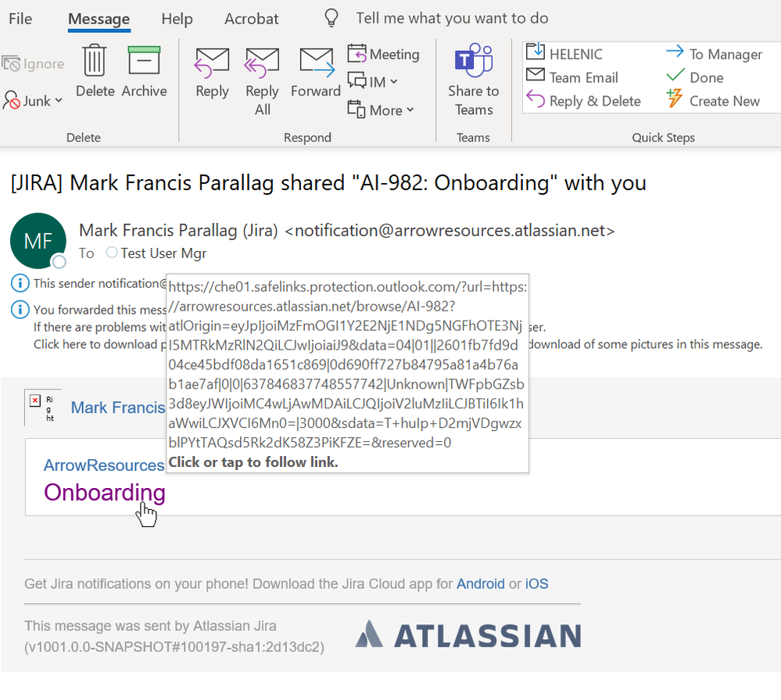Screen dimensions: 781x700
Task: Click the Create New lightning icon
Action: pyautogui.click(x=675, y=98)
